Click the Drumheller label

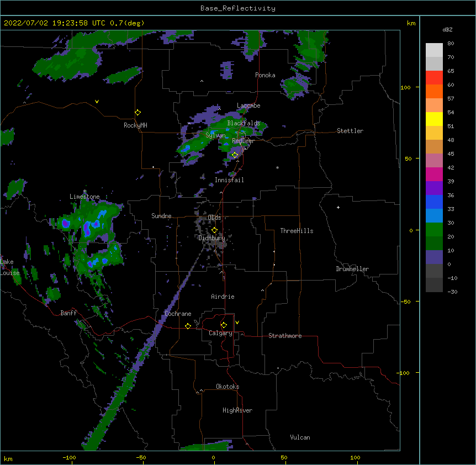click(352, 269)
